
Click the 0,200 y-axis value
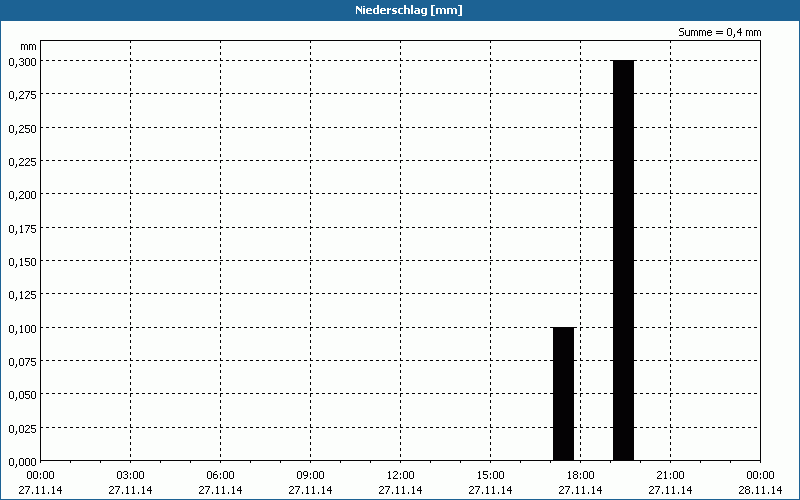[22, 195]
